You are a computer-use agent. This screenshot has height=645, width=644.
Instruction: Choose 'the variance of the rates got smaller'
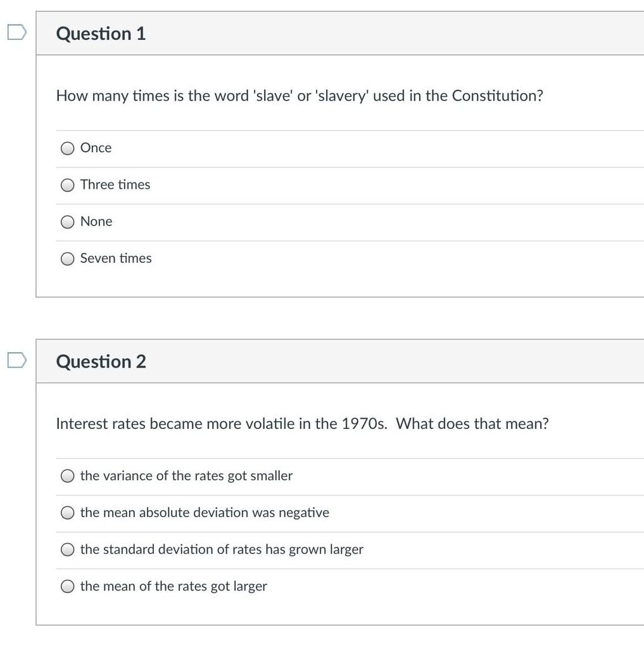click(x=67, y=476)
